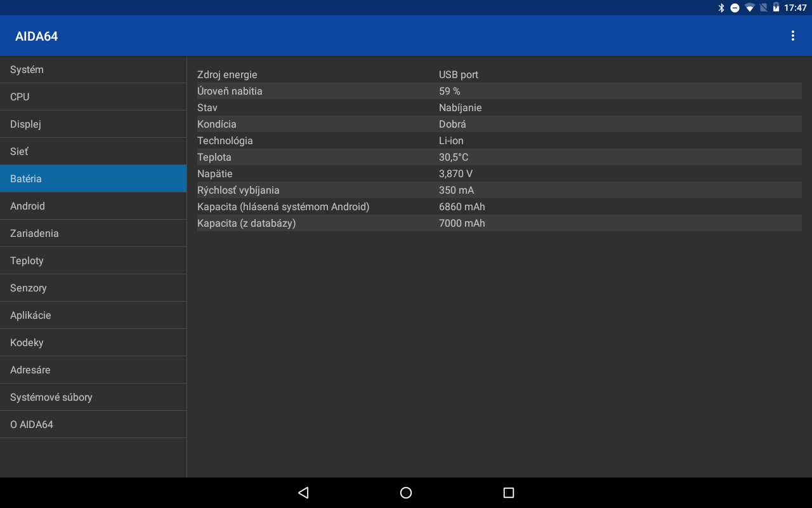Click the Rýchlosť vybíjania label
The width and height of the screenshot is (812, 508).
(239, 190)
